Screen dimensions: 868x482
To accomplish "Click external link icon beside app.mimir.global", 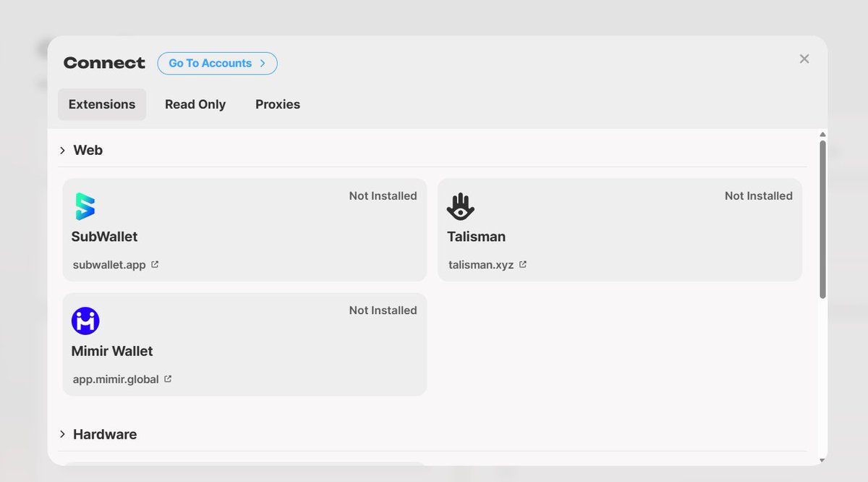I will tap(168, 379).
